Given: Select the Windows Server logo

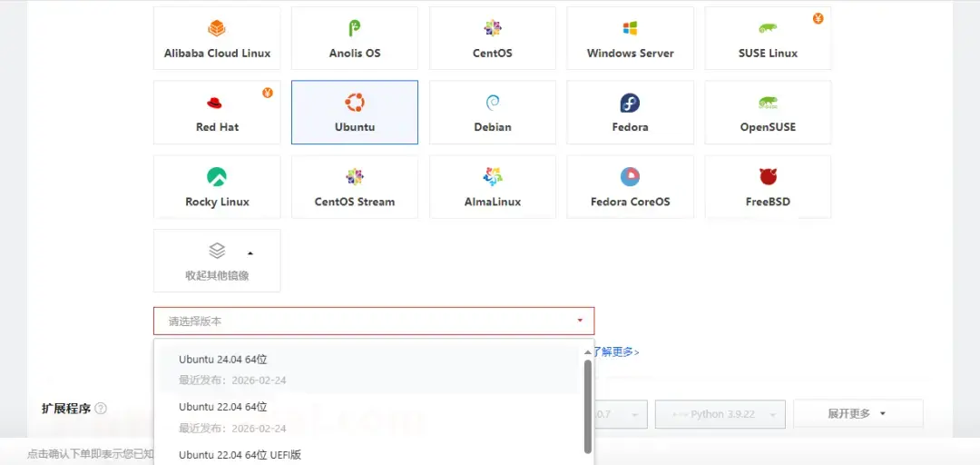Looking at the screenshot, I should coord(630,28).
